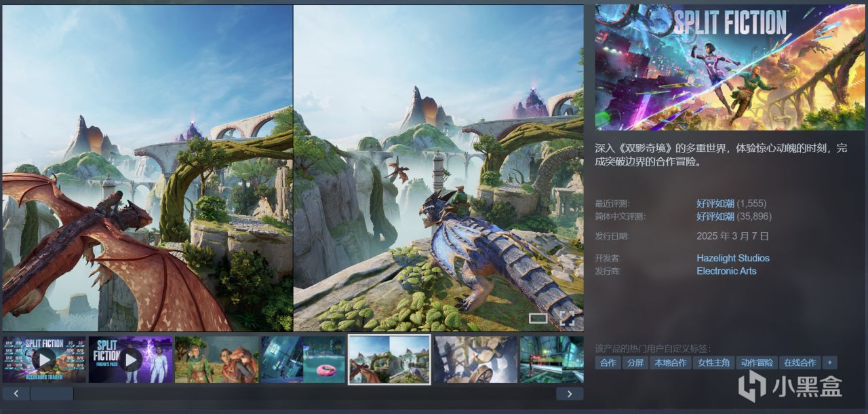Play the Accolades Trailer video thumbnail
Image resolution: width=868 pixels, height=414 pixels.
[x=44, y=360]
